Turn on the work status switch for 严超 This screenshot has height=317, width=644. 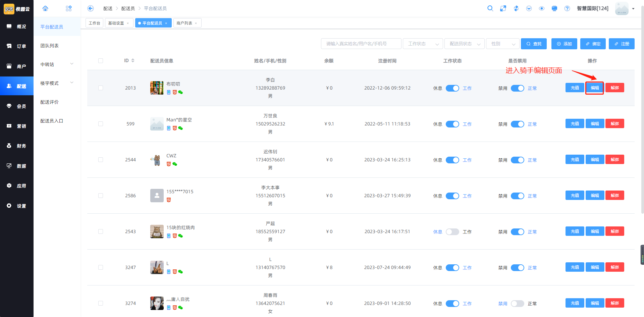pos(452,232)
